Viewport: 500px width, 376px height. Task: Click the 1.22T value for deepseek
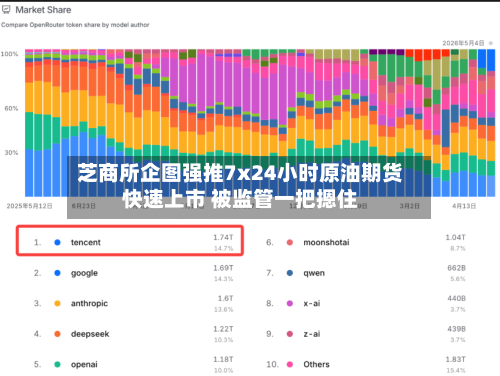click(x=223, y=329)
